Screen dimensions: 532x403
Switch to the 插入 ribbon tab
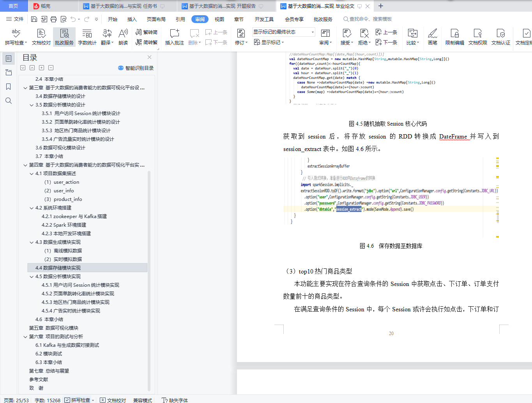(132, 19)
